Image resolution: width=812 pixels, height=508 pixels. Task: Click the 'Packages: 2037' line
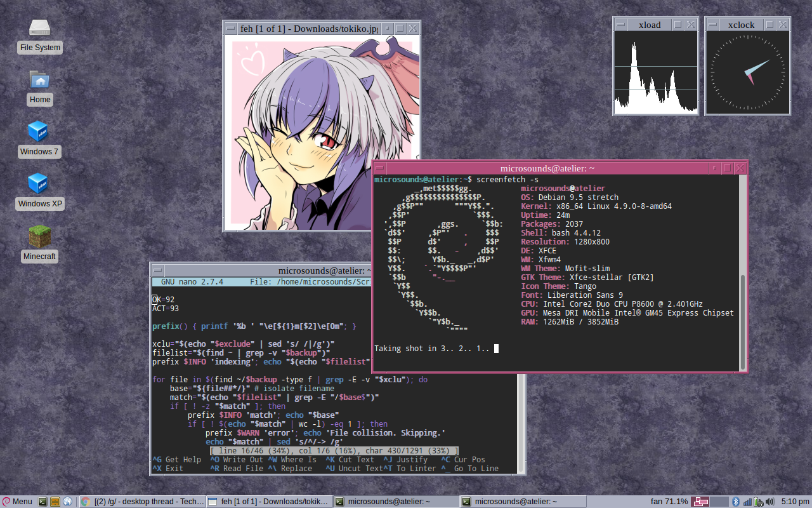[552, 224]
